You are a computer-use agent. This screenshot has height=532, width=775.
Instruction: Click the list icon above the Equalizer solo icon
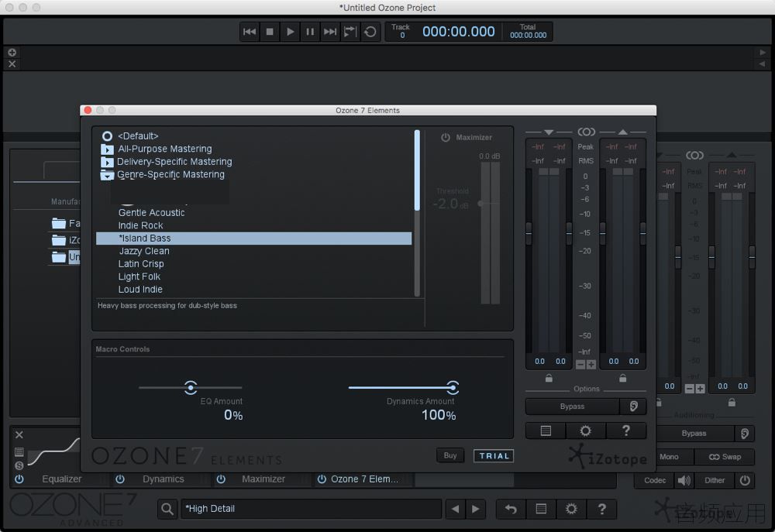tap(19, 451)
